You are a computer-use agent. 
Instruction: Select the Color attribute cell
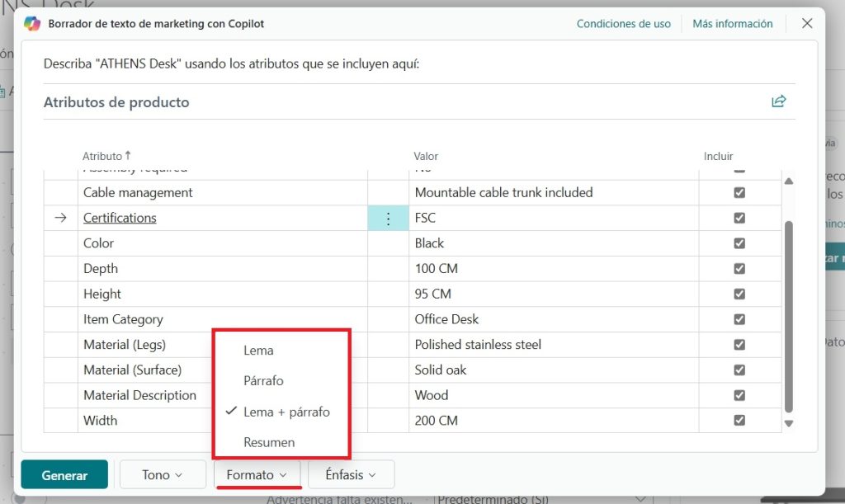(x=223, y=243)
